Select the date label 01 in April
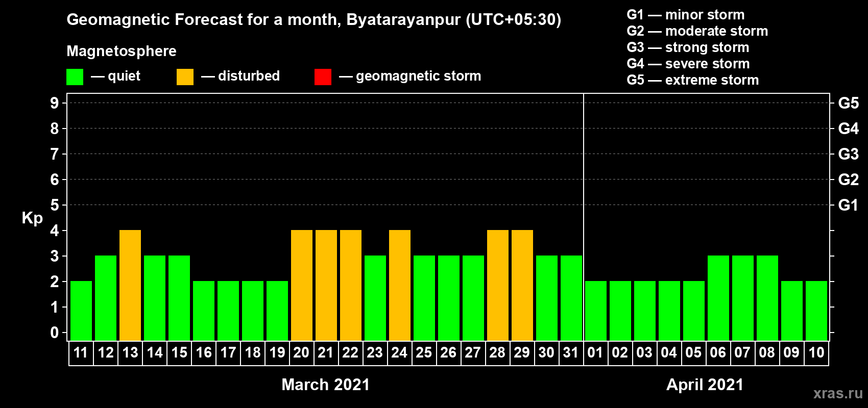The width and height of the screenshot is (868, 408). coord(595,352)
